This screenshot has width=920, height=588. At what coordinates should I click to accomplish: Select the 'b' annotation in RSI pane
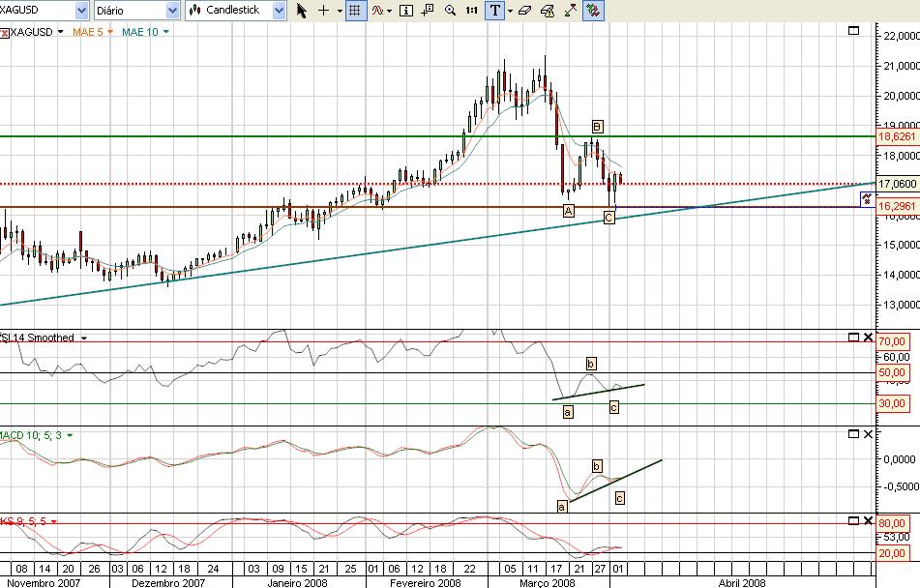click(x=591, y=364)
